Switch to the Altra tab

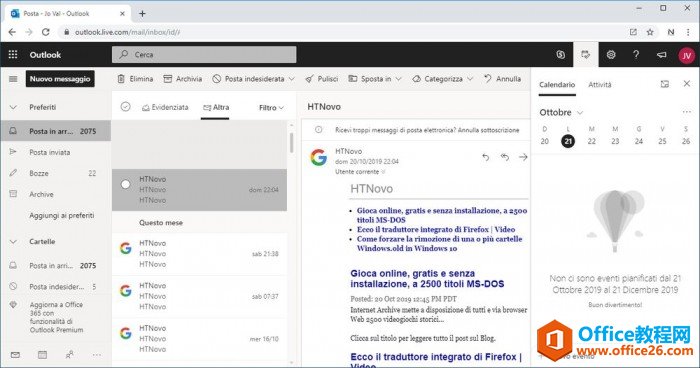pyautogui.click(x=216, y=107)
